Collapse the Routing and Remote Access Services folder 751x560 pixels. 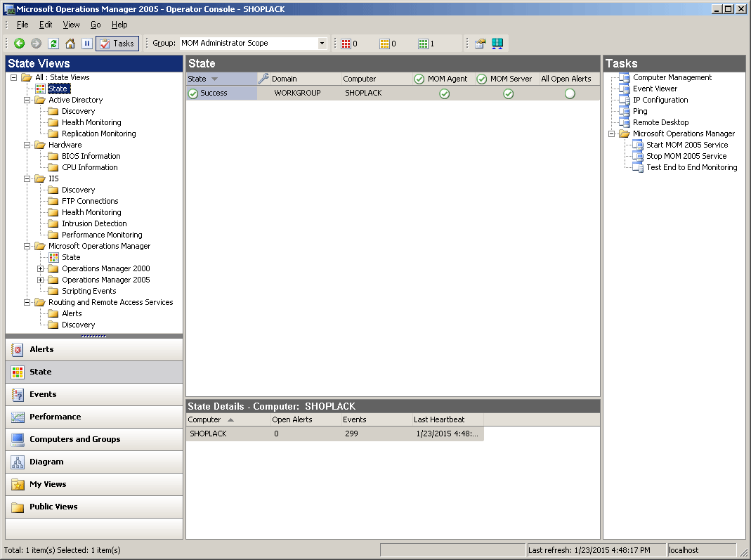pyautogui.click(x=27, y=302)
